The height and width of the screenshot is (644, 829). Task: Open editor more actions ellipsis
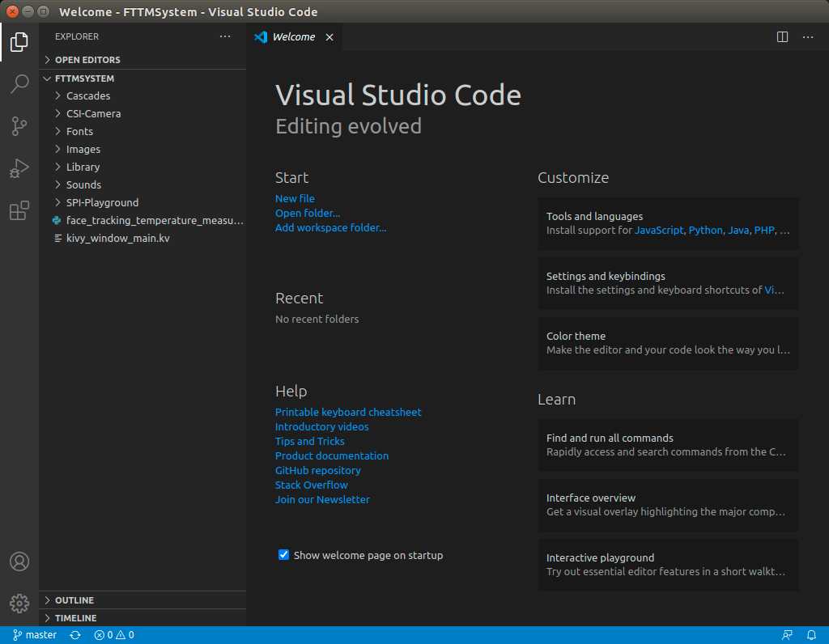(808, 37)
